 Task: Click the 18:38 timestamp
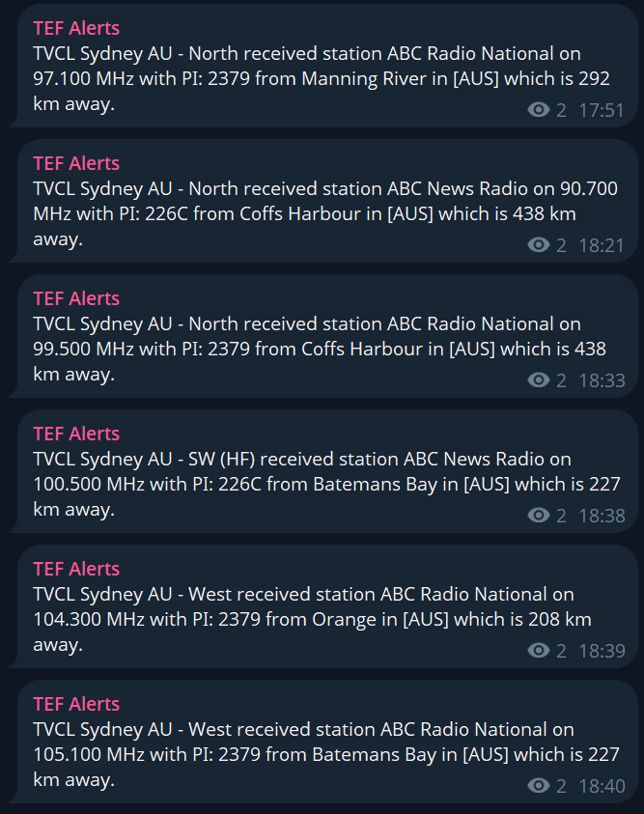pos(602,516)
